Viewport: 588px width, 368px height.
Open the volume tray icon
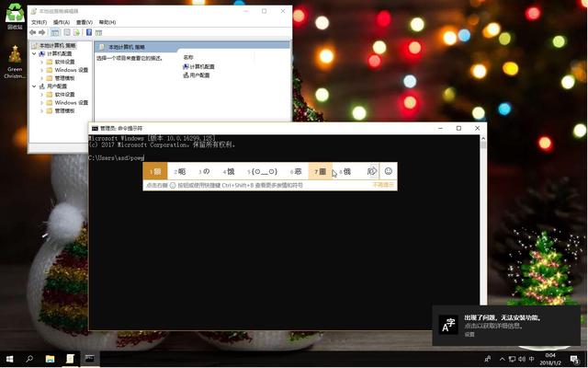point(522,360)
